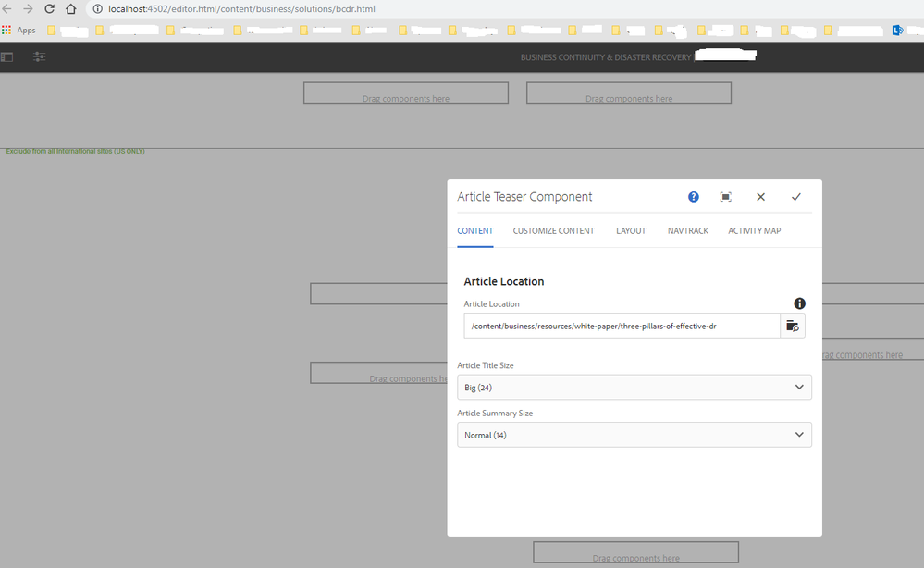Open the Apps bookmarks shortcut
Image resolution: width=924 pixels, height=568 pixels.
pyautogui.click(x=19, y=31)
